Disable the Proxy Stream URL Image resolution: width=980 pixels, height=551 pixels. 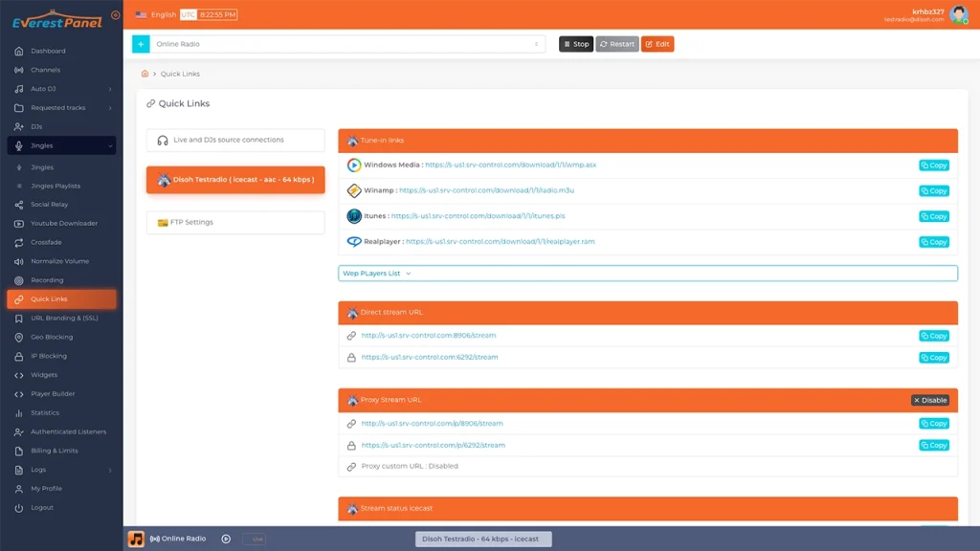click(x=929, y=400)
